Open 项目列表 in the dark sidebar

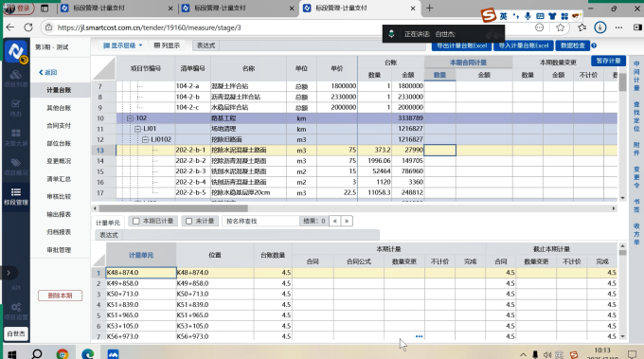click(x=15, y=79)
